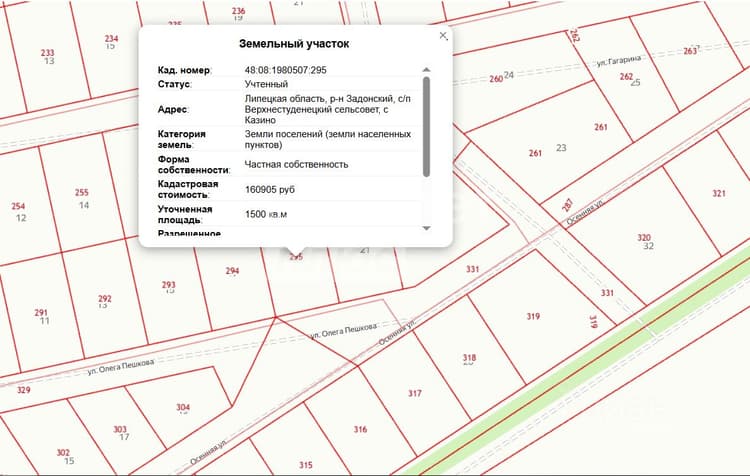Click the Форма собственности label
The width and height of the screenshot is (750, 476).
click(194, 165)
